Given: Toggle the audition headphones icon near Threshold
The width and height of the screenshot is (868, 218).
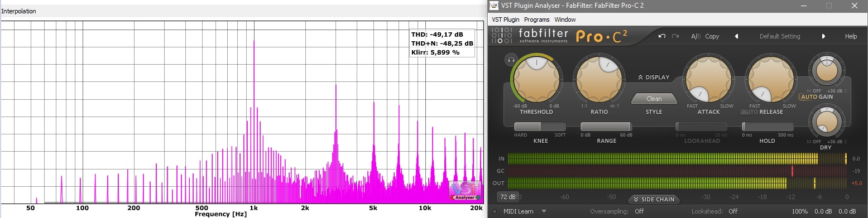Looking at the screenshot, I should tap(510, 59).
